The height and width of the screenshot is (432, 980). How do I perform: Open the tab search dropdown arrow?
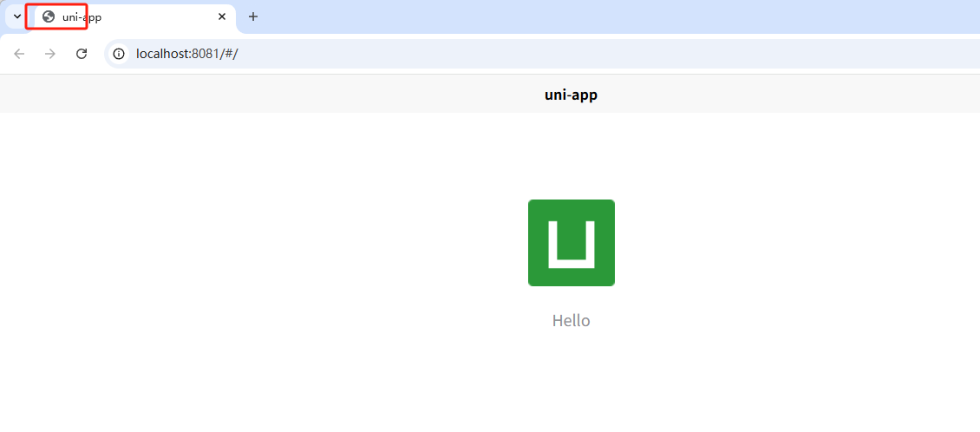pos(17,16)
